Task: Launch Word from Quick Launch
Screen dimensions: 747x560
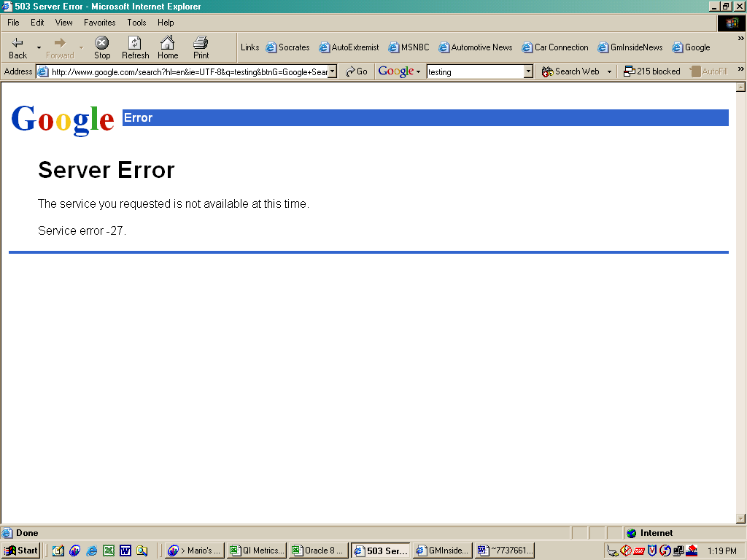Action: [x=125, y=551]
